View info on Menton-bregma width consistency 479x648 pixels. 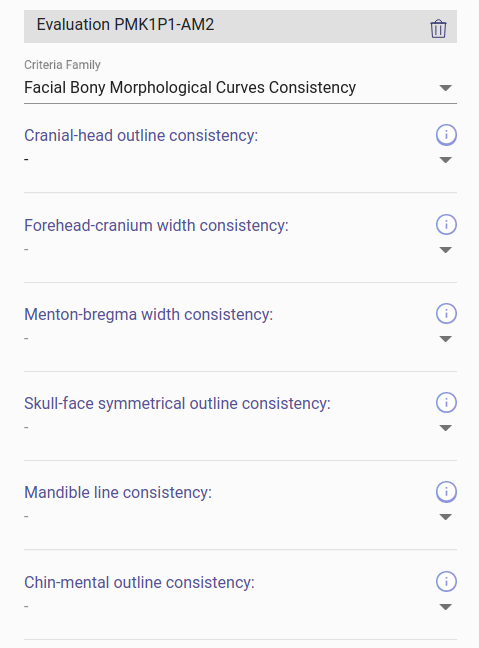[x=446, y=313]
